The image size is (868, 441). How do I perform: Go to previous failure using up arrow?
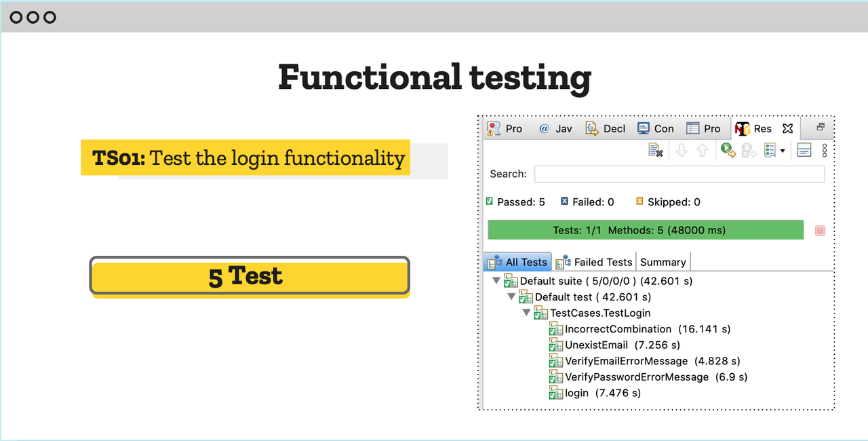703,151
